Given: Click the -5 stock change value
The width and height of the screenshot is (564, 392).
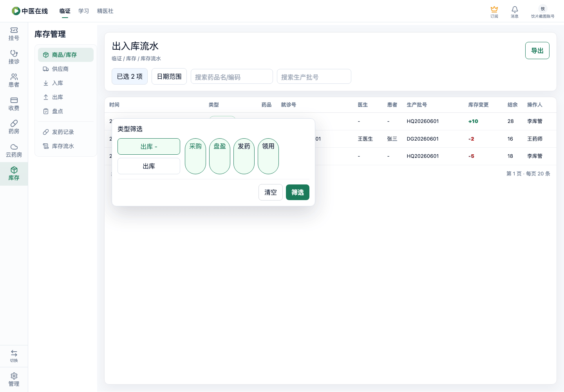Looking at the screenshot, I should pos(471,156).
